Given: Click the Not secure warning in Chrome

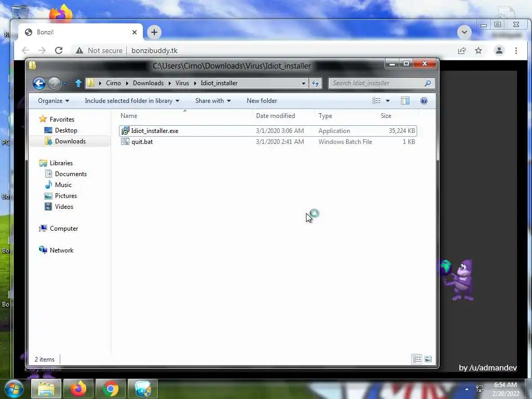Looking at the screenshot, I should 99,50.
